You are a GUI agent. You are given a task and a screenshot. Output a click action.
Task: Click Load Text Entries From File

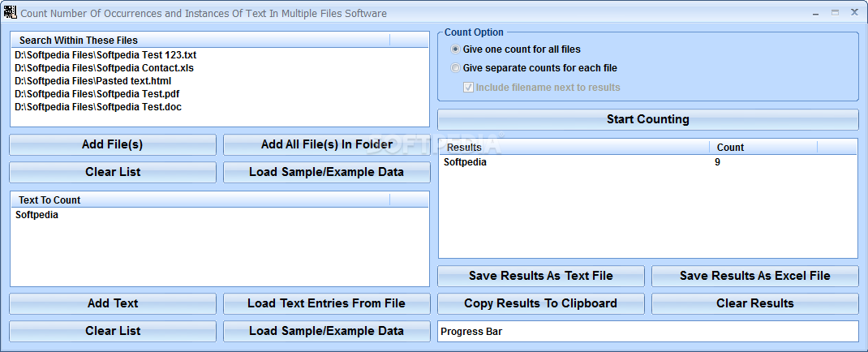tap(327, 303)
